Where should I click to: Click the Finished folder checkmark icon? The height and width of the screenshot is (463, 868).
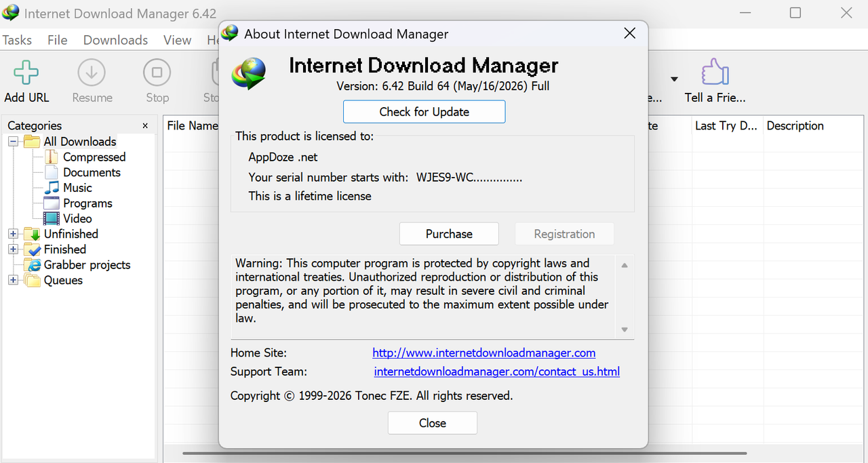point(33,249)
